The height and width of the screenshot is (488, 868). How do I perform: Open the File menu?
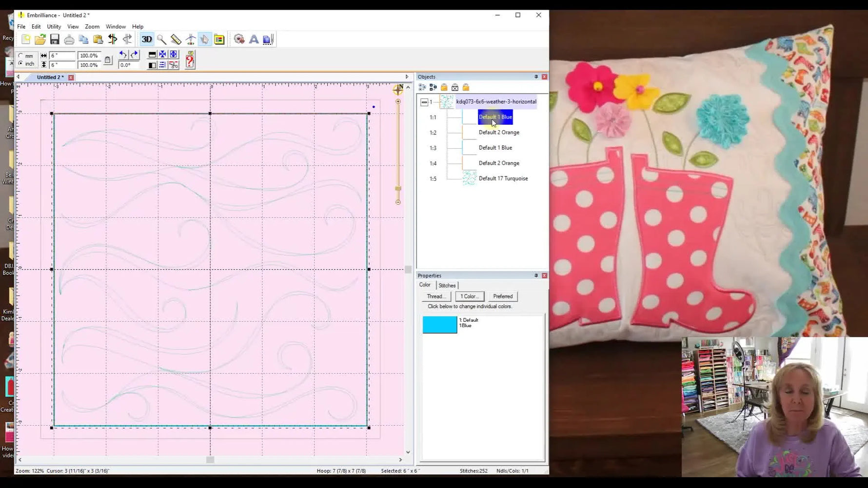pos(21,27)
